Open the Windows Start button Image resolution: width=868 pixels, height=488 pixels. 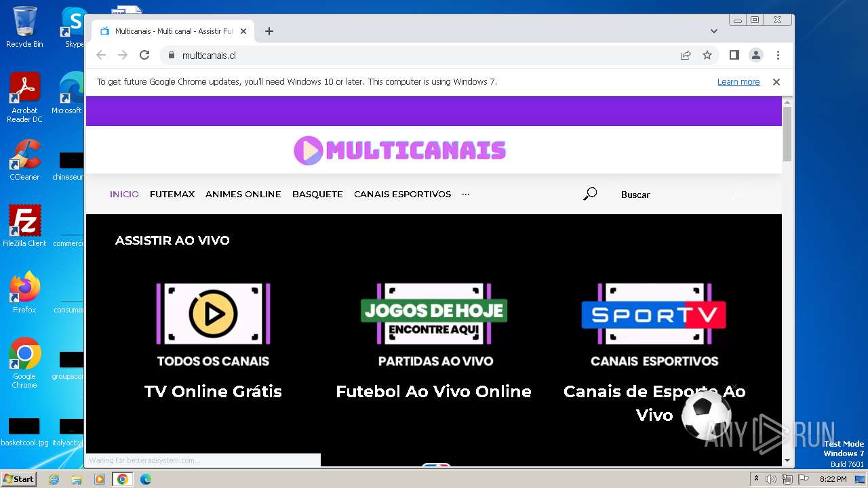click(x=19, y=479)
